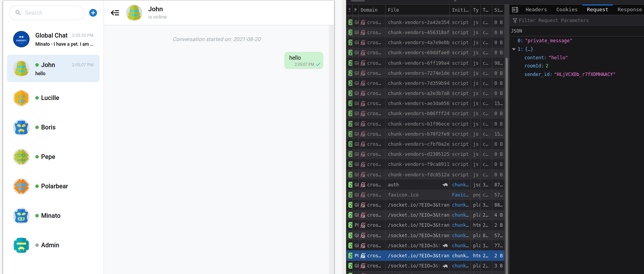Screen dimensions: 644x274
Task: Click the Global Chat CrossFit avatar
Action: tap(21, 40)
